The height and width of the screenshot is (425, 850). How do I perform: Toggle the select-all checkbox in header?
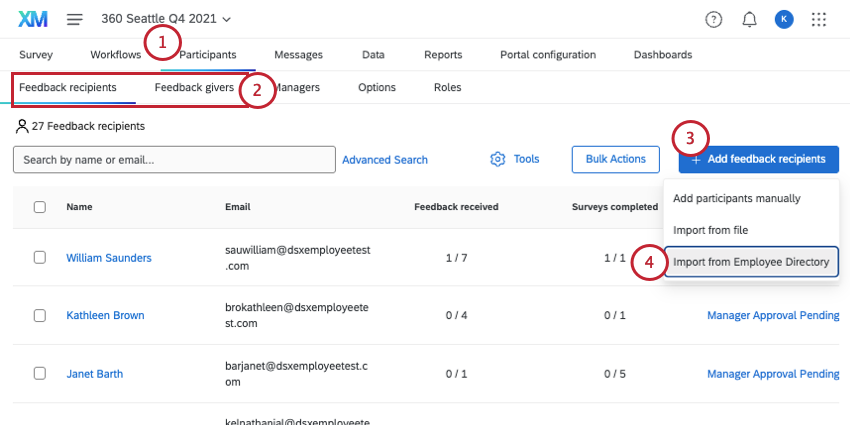pos(40,207)
